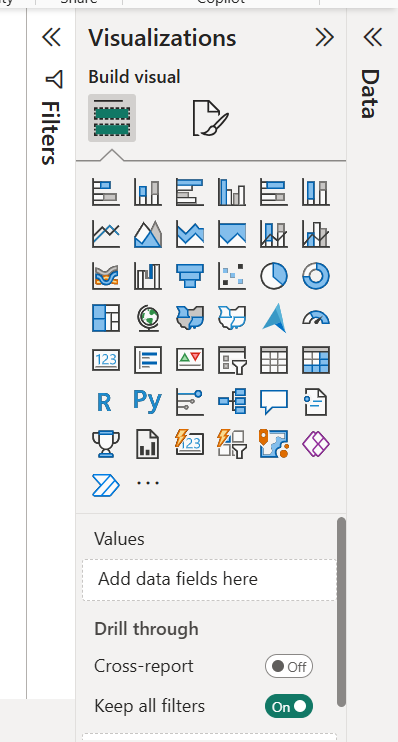Turn off Keep all filters toggle
398x742 pixels.
(289, 707)
